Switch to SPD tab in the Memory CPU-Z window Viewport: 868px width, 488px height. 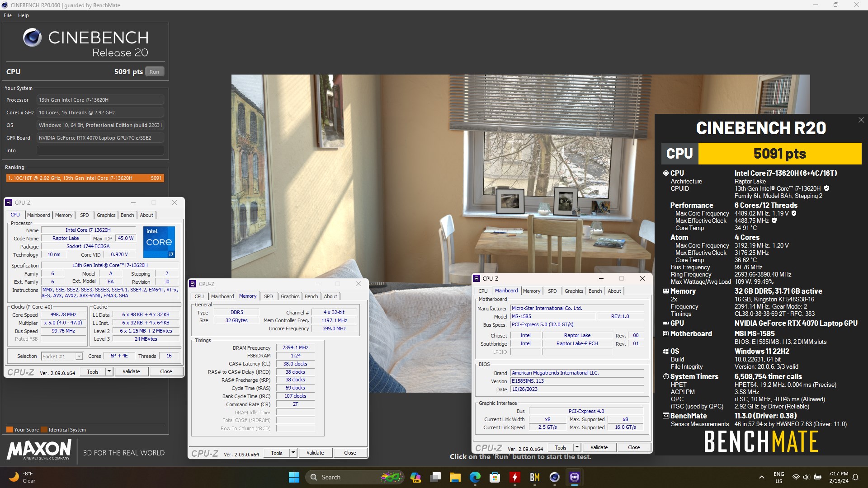(269, 296)
